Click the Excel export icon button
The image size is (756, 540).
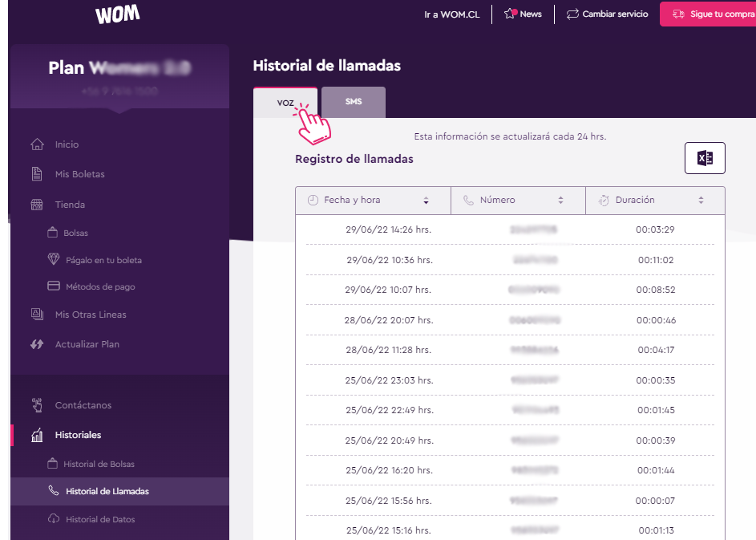(x=705, y=158)
